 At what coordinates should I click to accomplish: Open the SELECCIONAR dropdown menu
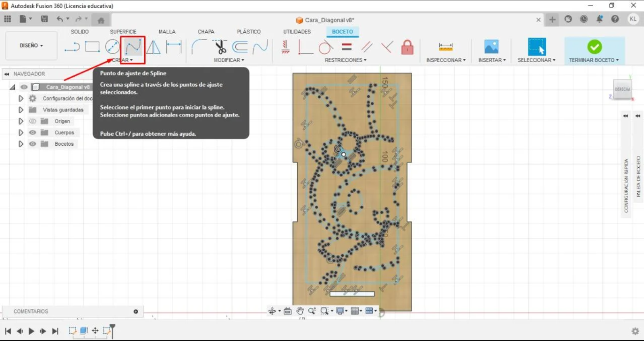(x=537, y=60)
